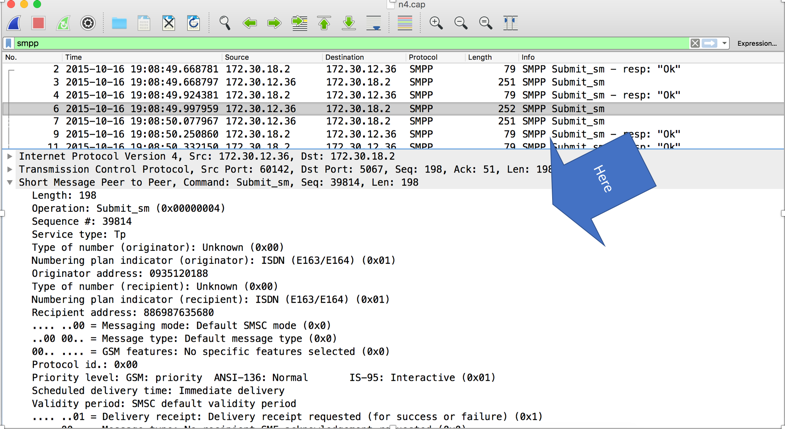Go forward to next packet
This screenshot has height=429, width=785.
click(274, 23)
